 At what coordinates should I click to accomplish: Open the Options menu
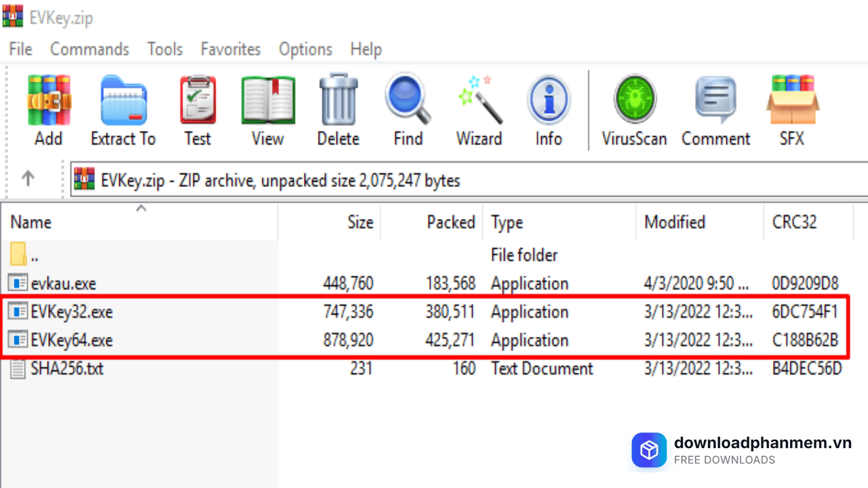tap(305, 49)
